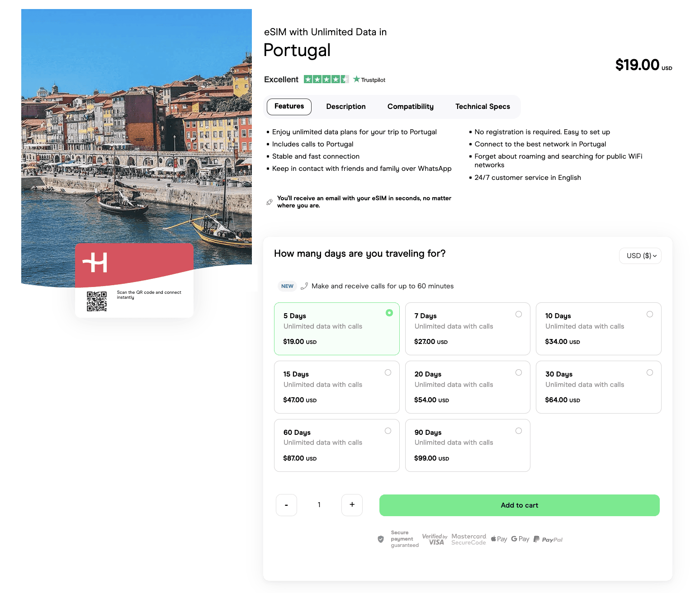Increase quantity with the plus button
This screenshot has width=700, height=593.
click(x=352, y=505)
